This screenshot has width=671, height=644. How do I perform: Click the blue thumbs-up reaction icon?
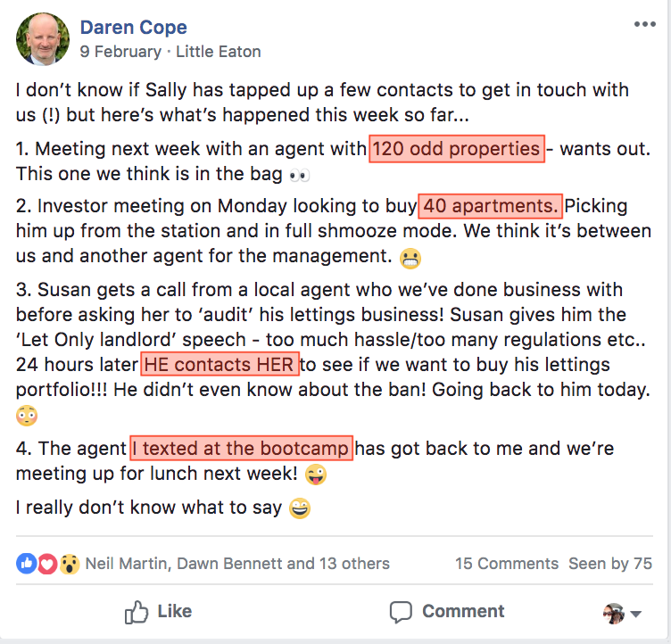(x=26, y=564)
